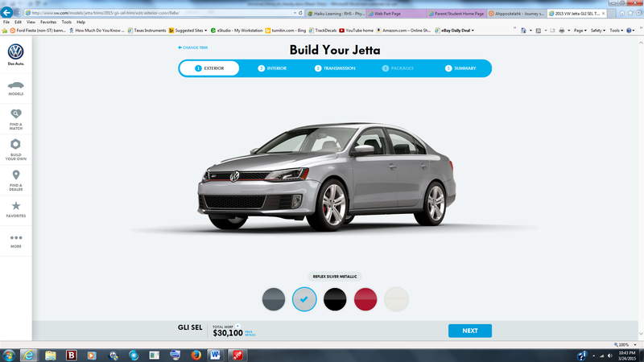Open the View menu
This screenshot has height=362, width=644.
[31, 23]
